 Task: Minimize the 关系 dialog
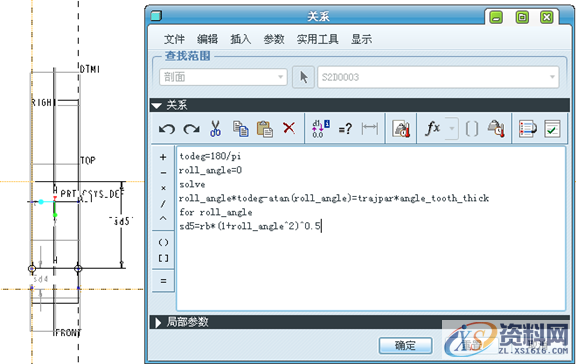(x=496, y=17)
